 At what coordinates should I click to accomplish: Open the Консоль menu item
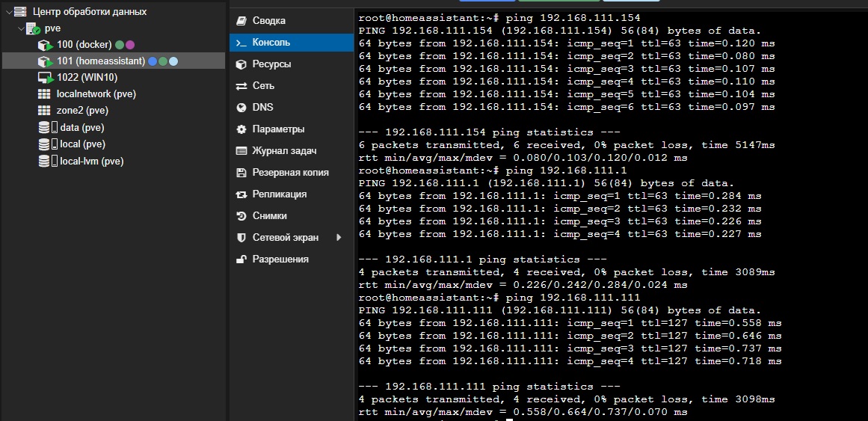[x=271, y=43]
